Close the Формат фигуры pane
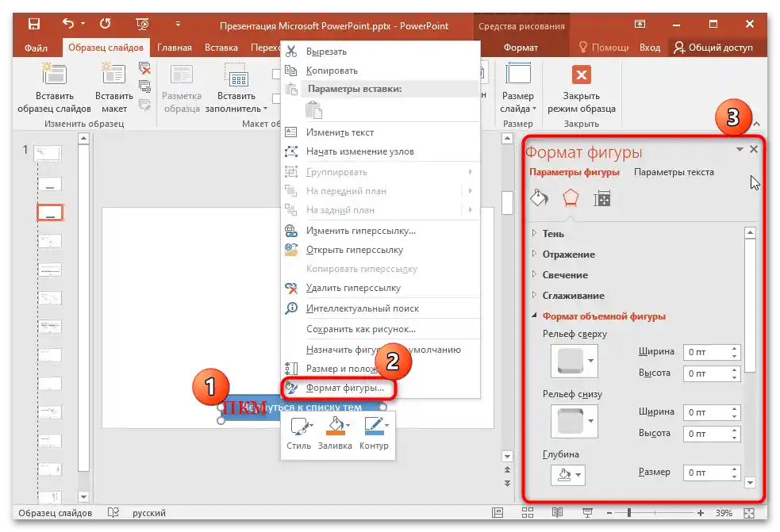This screenshot has width=780, height=532. click(754, 149)
